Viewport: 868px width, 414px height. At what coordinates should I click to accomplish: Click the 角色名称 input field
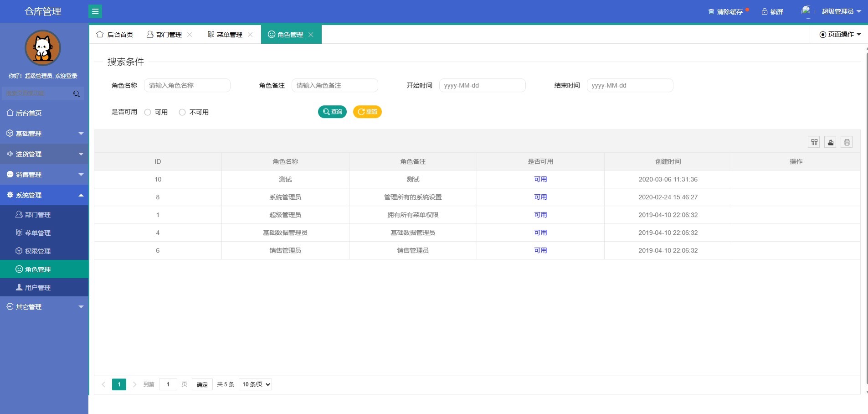pyautogui.click(x=187, y=86)
